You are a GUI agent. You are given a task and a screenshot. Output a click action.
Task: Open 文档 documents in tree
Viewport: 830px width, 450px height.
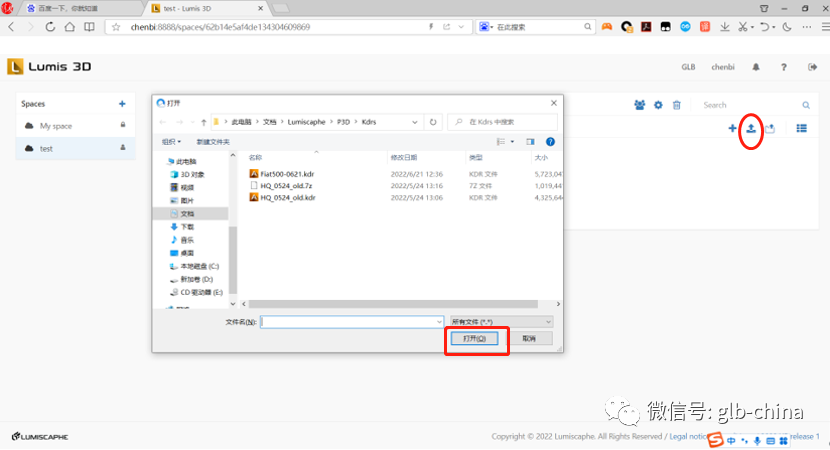point(187,213)
